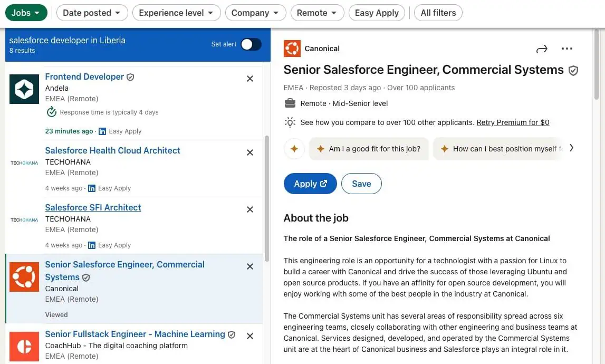Turn on the Set alert switch
605x364 pixels.
point(251,44)
